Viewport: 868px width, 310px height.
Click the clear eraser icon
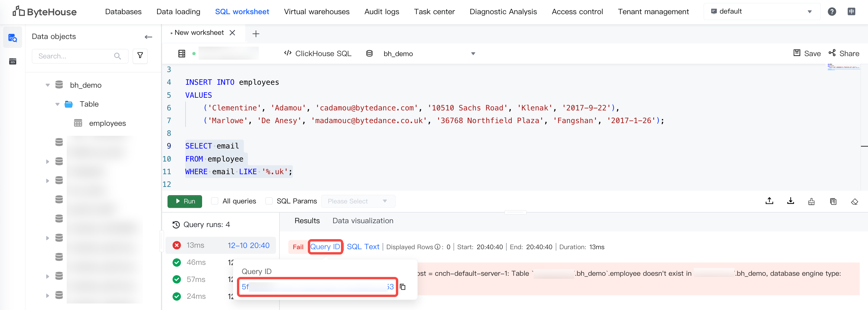[x=854, y=202]
